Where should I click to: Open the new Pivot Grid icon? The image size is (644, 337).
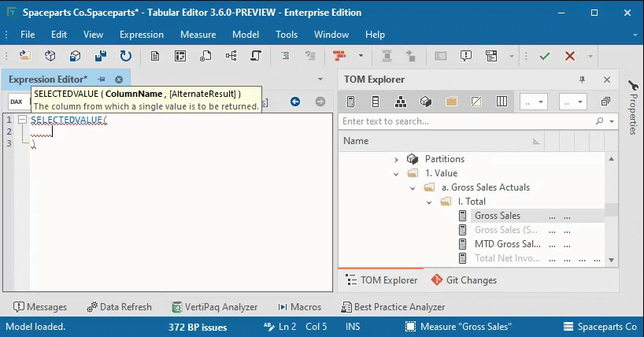(180, 55)
